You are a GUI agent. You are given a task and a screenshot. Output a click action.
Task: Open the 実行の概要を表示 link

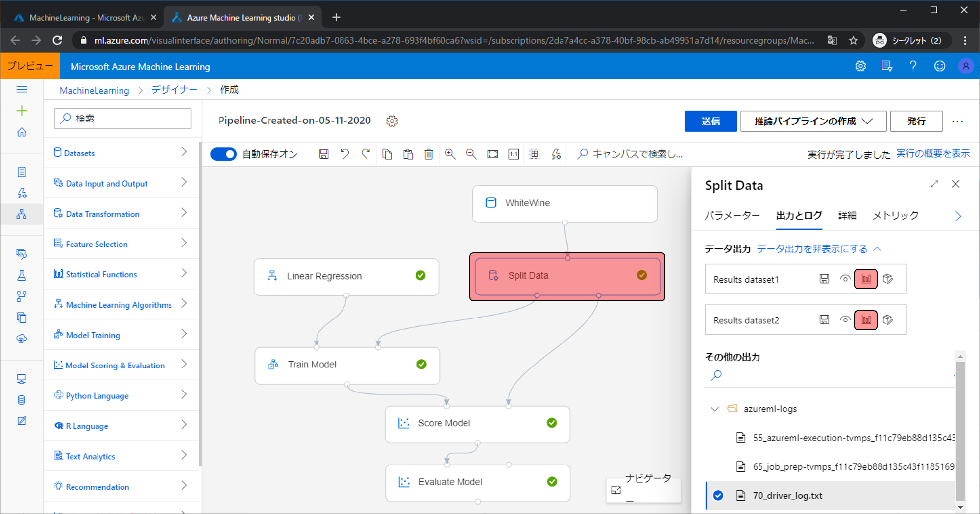(x=932, y=154)
